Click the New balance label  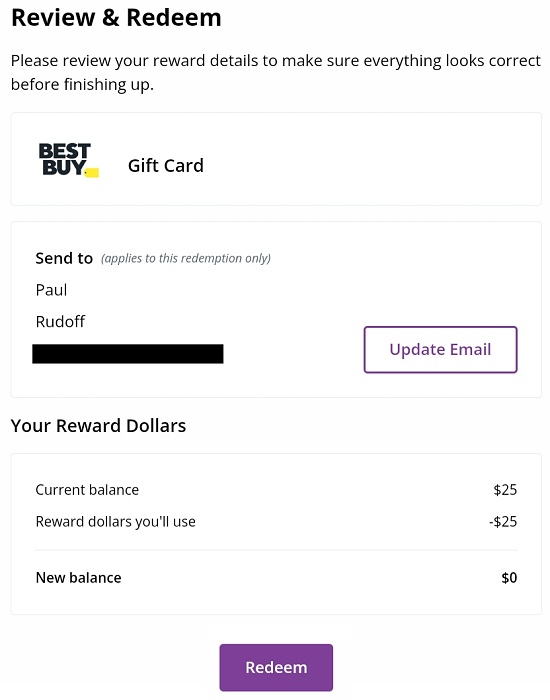[x=79, y=578]
